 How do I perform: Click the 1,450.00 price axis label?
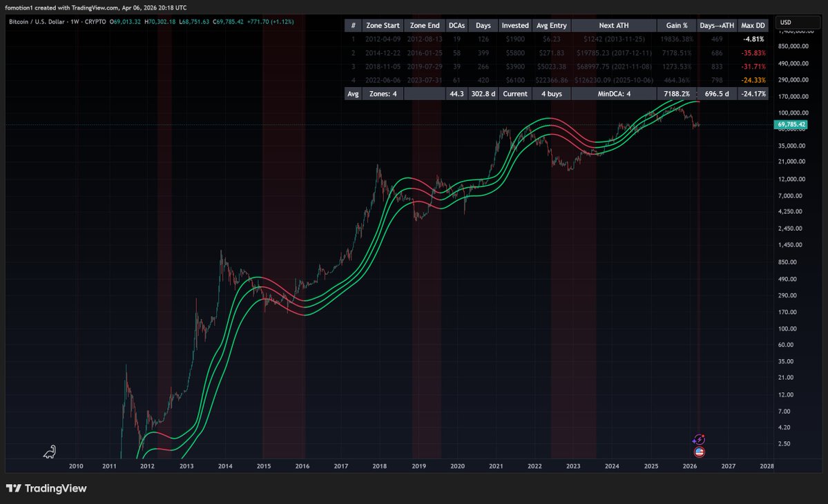pos(790,245)
